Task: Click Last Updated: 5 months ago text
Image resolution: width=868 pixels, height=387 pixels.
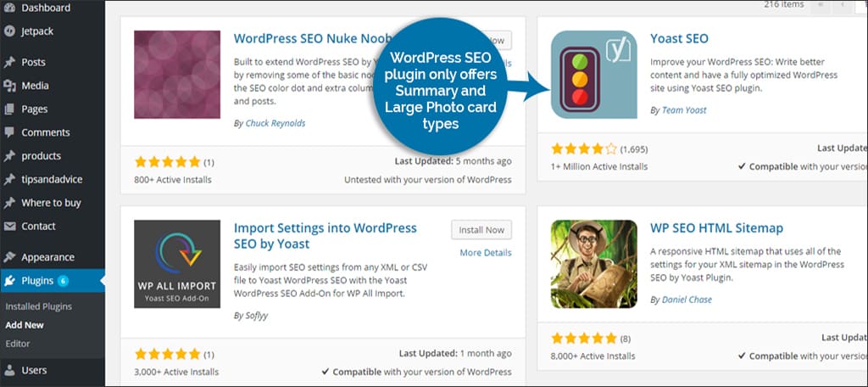Action: click(x=453, y=161)
